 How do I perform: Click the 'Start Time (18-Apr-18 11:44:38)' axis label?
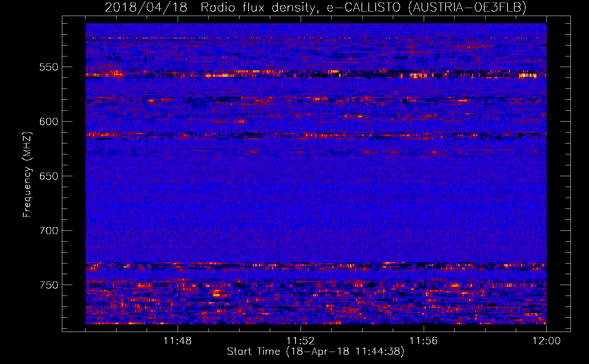316,352
